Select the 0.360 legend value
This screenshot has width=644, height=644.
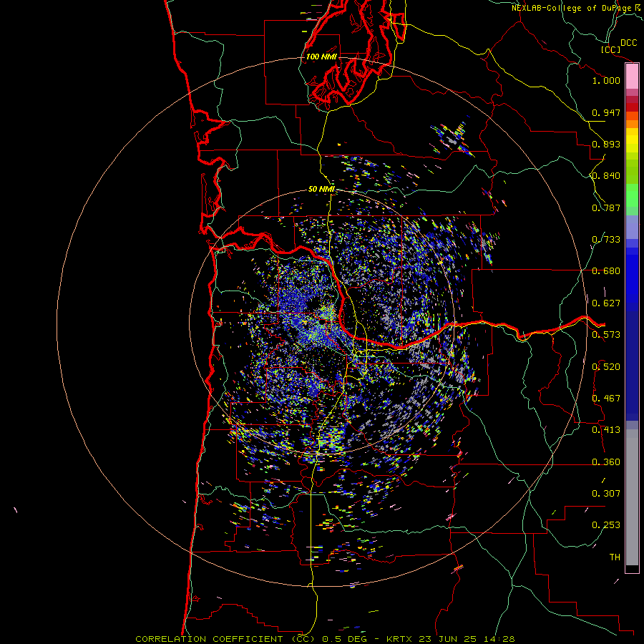tap(606, 462)
